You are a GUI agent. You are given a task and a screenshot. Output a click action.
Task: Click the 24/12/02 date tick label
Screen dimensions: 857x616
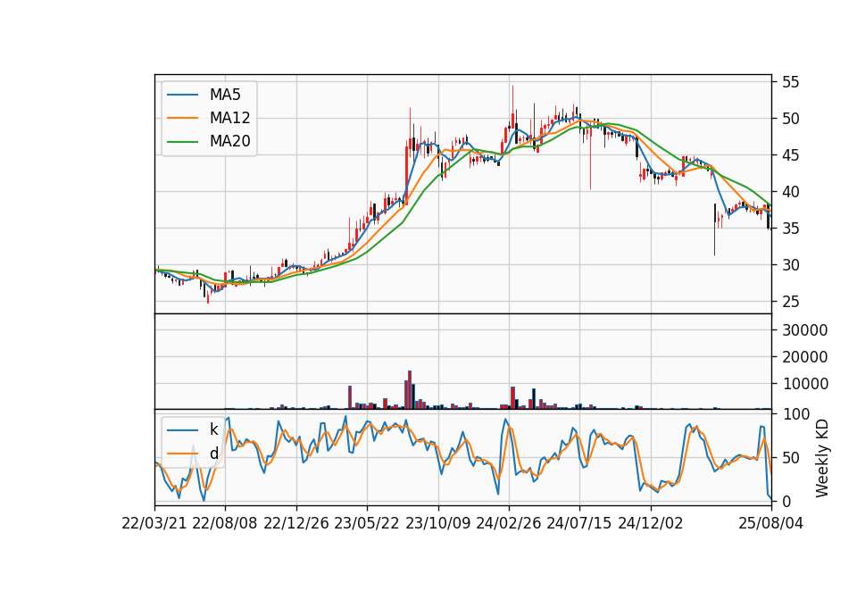[x=651, y=523]
